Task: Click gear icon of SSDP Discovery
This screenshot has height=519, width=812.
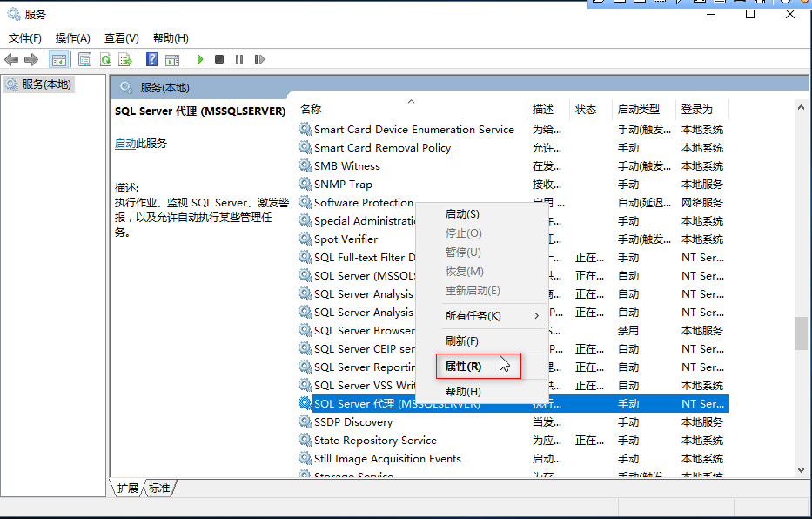Action: click(x=305, y=421)
